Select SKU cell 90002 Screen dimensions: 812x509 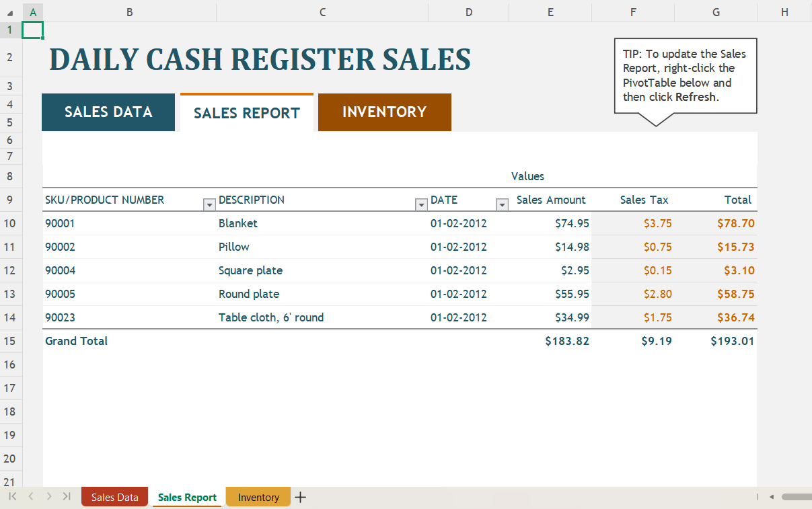[129, 247]
